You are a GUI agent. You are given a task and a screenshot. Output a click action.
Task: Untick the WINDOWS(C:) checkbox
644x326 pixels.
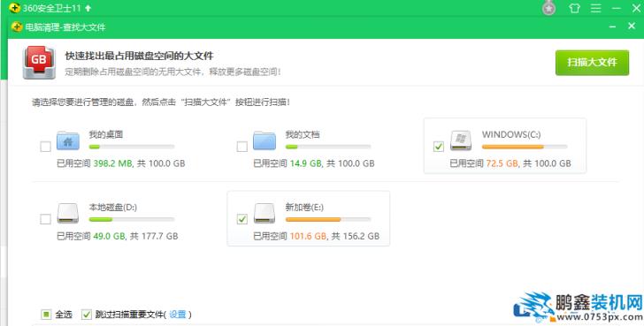(439, 147)
